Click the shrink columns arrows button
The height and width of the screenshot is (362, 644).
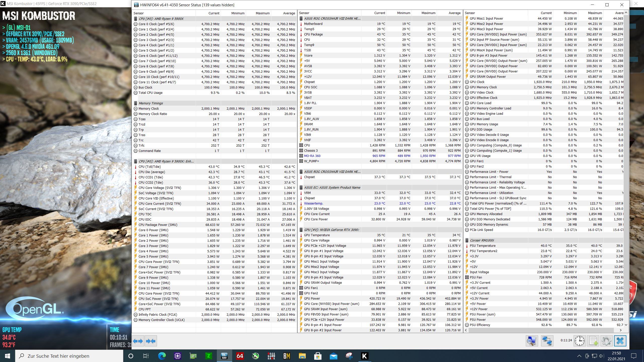click(x=151, y=341)
